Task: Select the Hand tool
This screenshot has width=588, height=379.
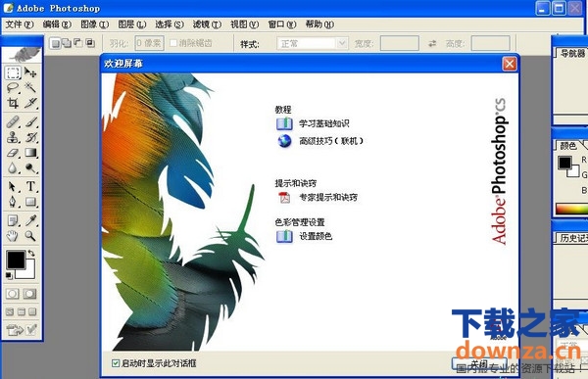Action: tap(13, 236)
